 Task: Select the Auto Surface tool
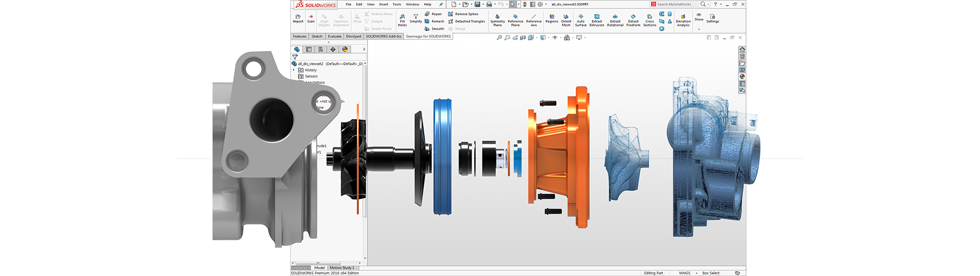[580, 20]
